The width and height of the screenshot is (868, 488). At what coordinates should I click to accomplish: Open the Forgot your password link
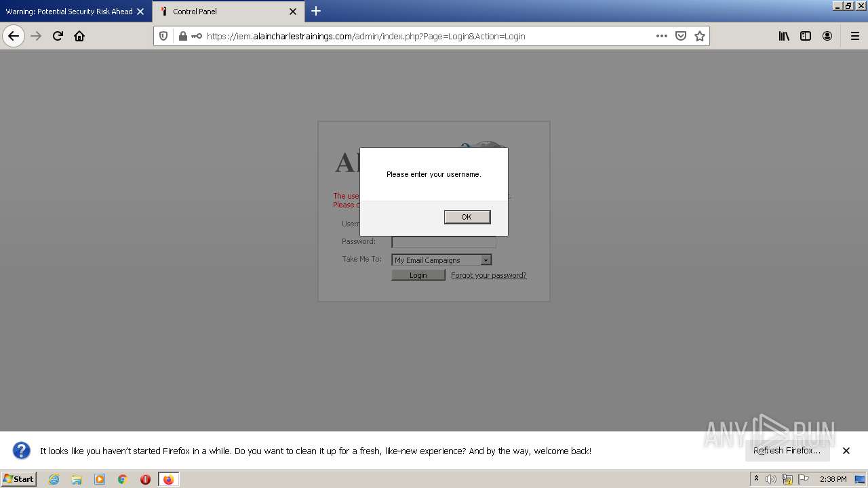point(489,275)
